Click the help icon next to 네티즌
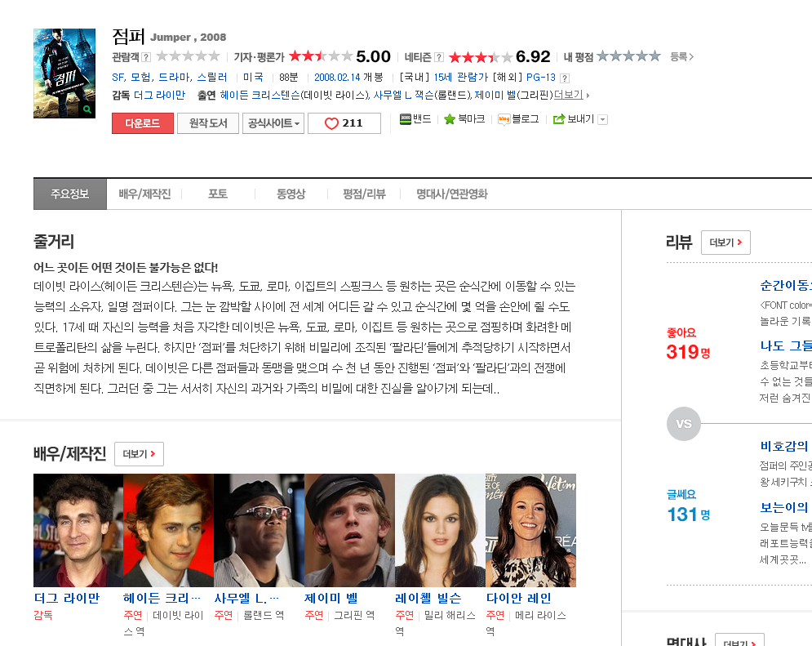 click(439, 57)
